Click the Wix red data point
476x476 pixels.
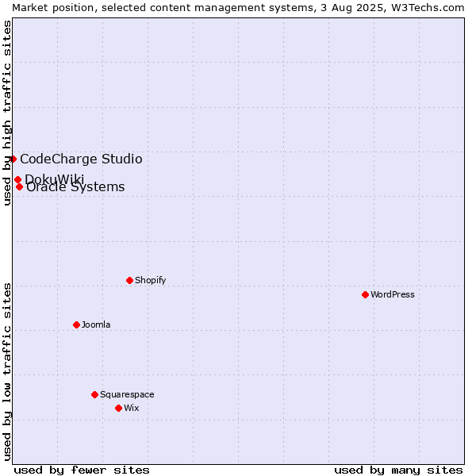pyautogui.click(x=119, y=408)
